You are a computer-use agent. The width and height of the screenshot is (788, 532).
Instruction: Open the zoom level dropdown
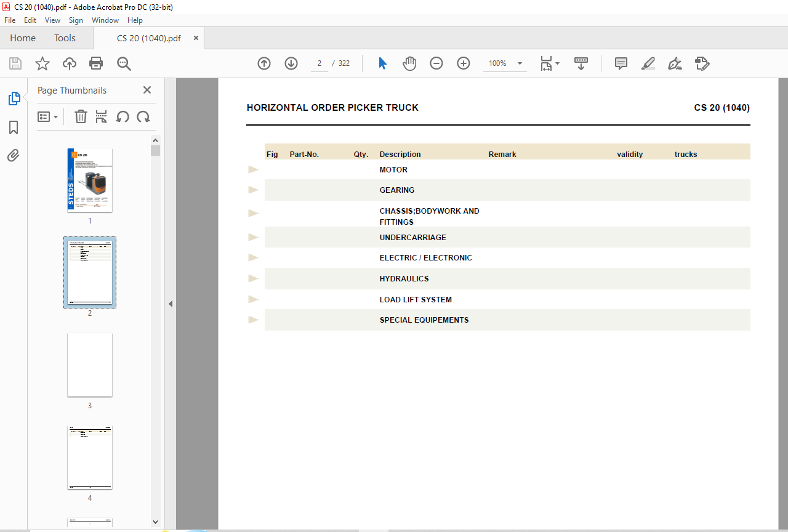click(520, 63)
